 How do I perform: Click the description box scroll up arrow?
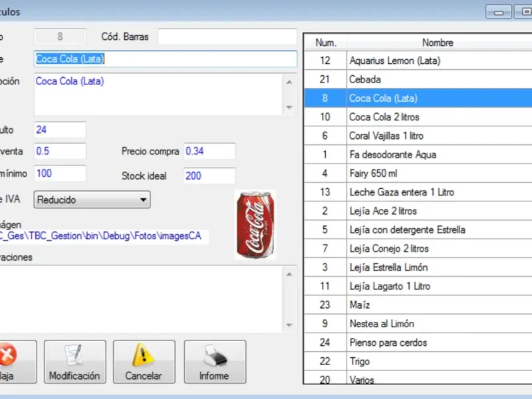coord(289,82)
